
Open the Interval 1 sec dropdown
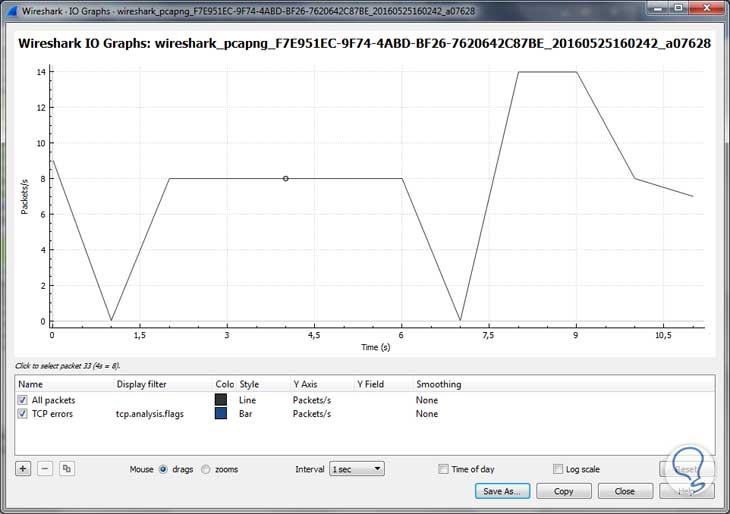tap(357, 469)
